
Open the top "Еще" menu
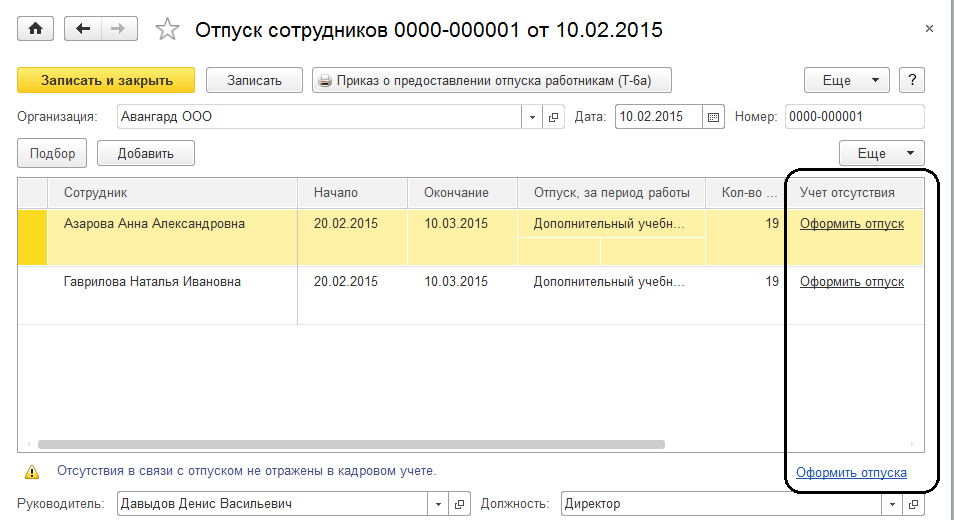click(847, 81)
